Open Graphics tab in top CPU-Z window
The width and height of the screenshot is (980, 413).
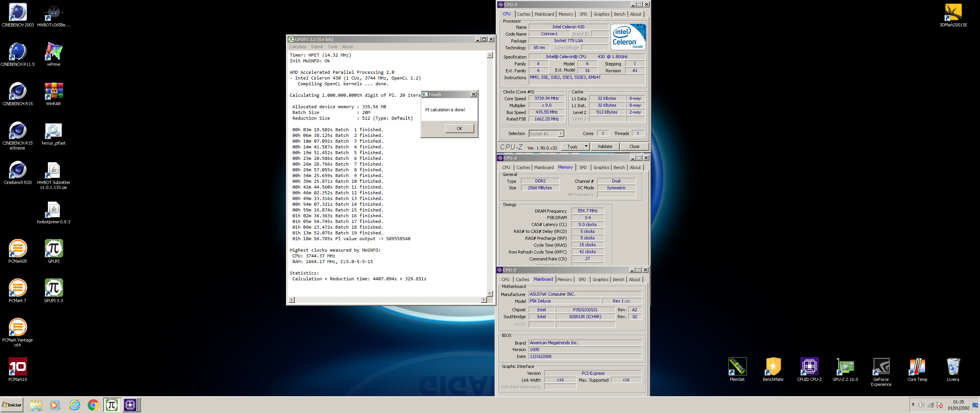coord(601,14)
